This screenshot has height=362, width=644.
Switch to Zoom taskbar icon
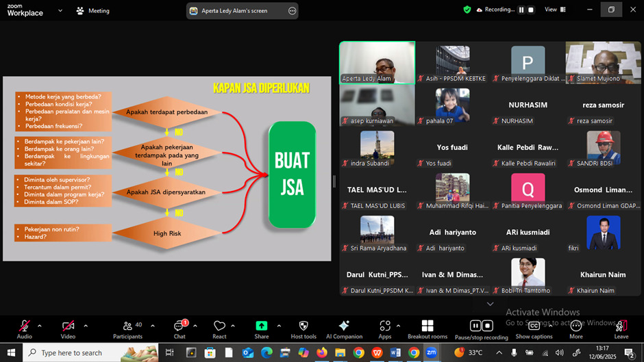[431, 352]
